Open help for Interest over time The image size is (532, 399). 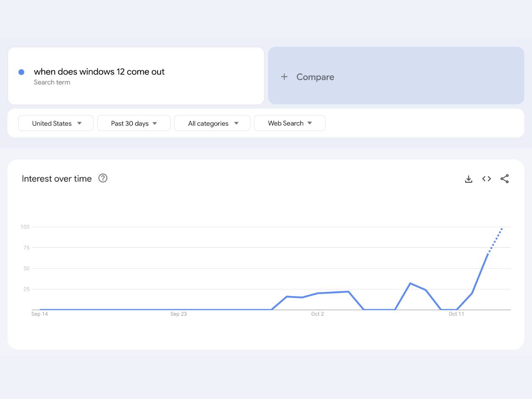[x=103, y=178]
